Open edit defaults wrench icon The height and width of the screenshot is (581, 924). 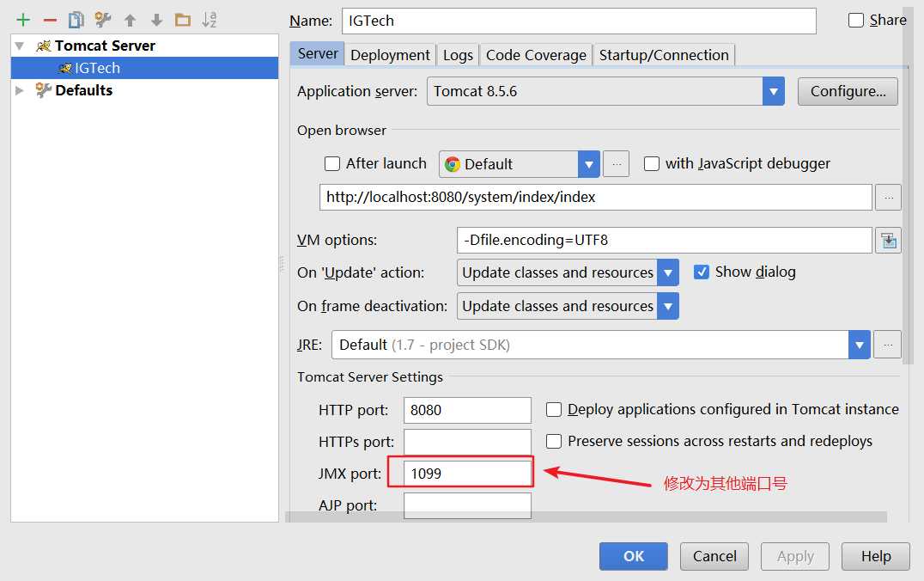[102, 20]
